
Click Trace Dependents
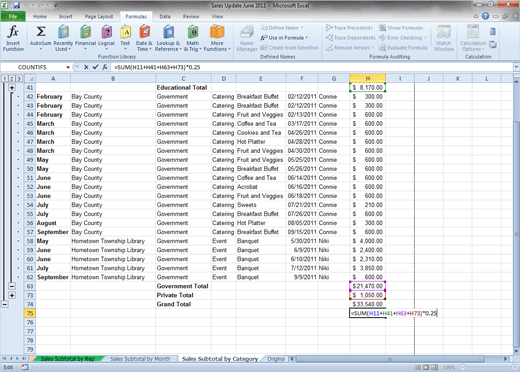351,38
